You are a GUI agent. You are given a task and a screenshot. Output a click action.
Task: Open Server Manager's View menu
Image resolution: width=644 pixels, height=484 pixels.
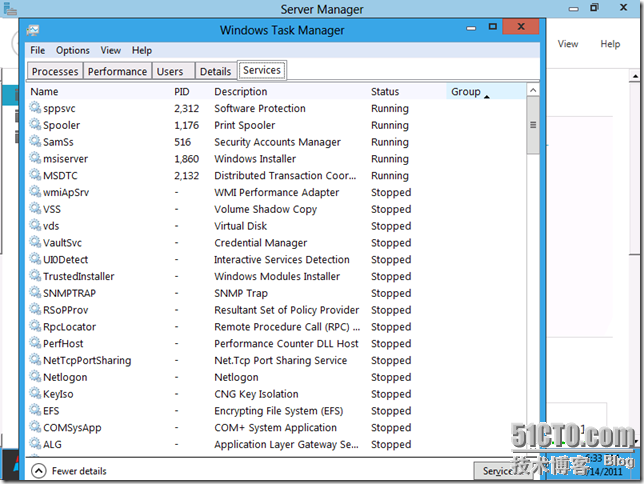(x=568, y=44)
